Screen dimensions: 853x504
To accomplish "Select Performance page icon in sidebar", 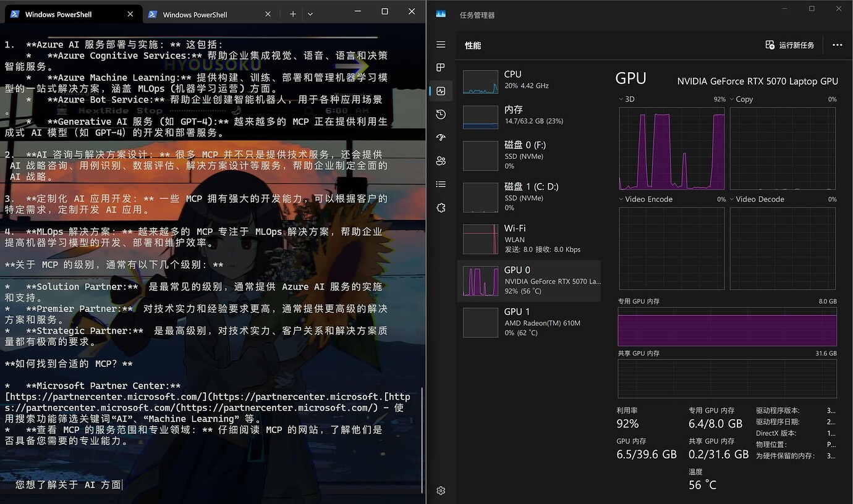I will (x=441, y=91).
